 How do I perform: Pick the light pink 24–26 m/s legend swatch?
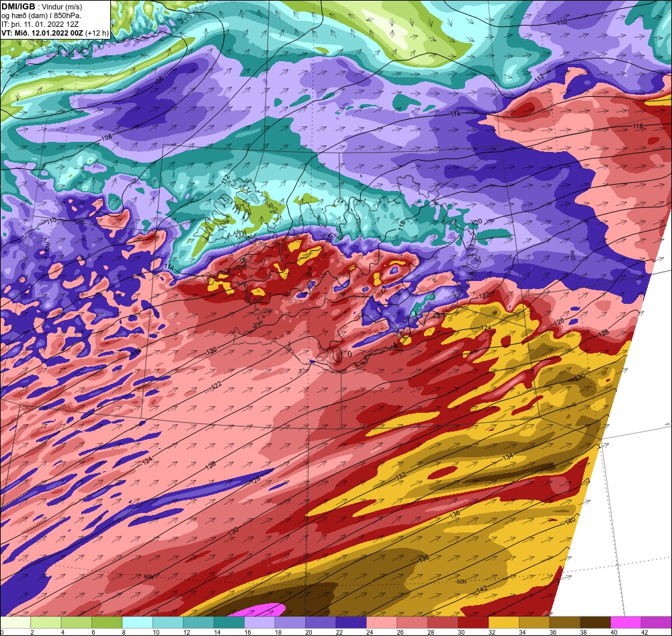pos(382,623)
